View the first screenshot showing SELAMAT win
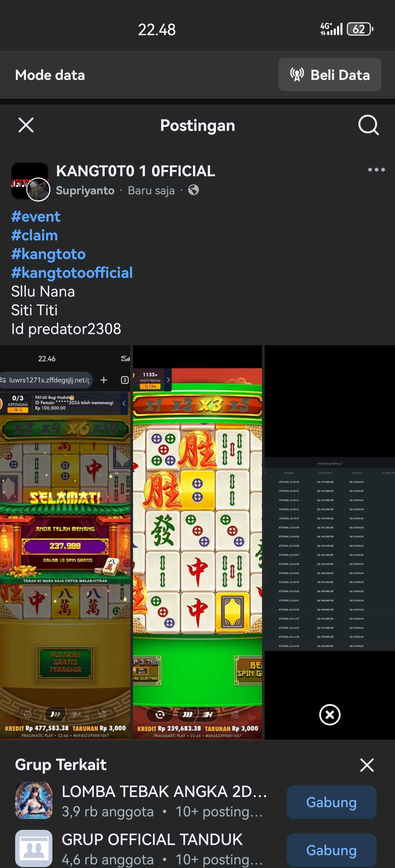Image resolution: width=395 pixels, height=868 pixels. [x=65, y=542]
